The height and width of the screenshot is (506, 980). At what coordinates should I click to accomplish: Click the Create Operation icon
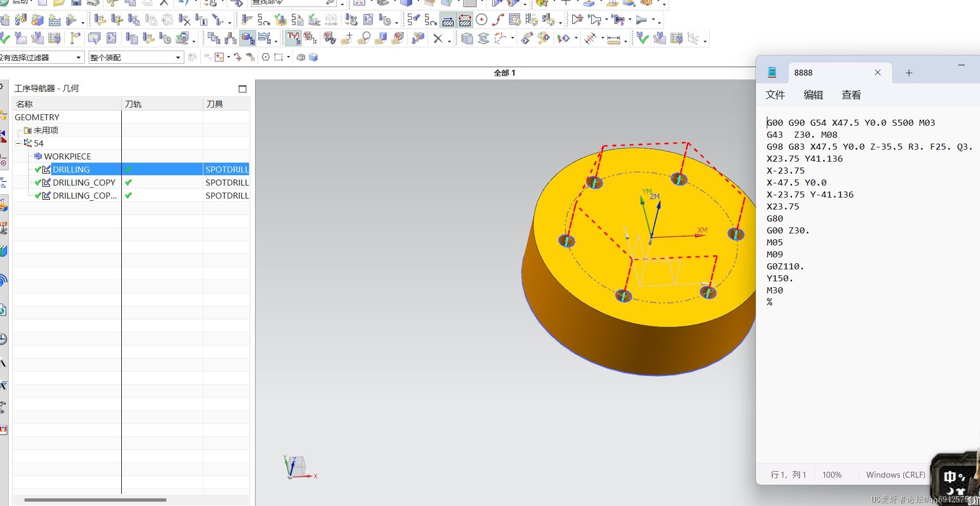point(71,20)
